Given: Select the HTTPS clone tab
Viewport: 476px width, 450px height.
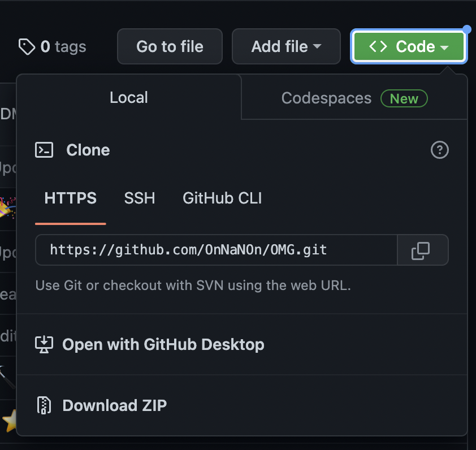Looking at the screenshot, I should tap(71, 198).
